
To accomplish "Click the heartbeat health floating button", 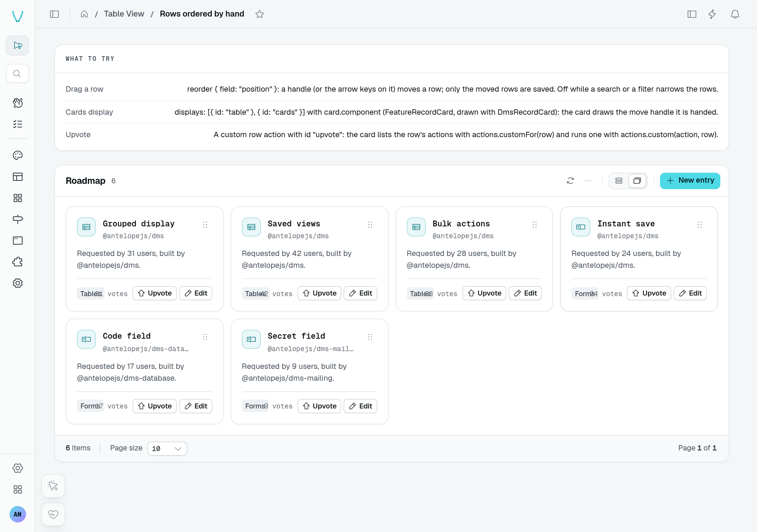I will pos(53,514).
